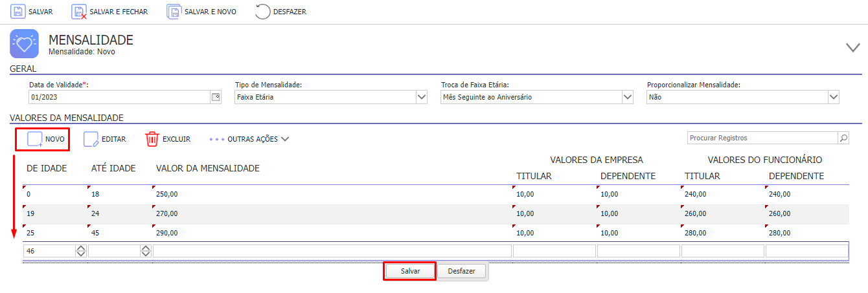Collapse the Mensalidade header chevron
Image resolution: width=868 pixels, height=293 pixels.
(853, 47)
